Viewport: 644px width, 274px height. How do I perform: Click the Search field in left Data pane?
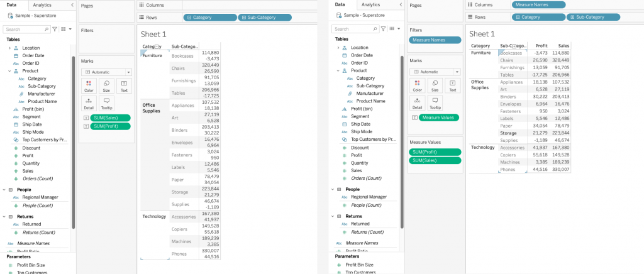click(25, 29)
